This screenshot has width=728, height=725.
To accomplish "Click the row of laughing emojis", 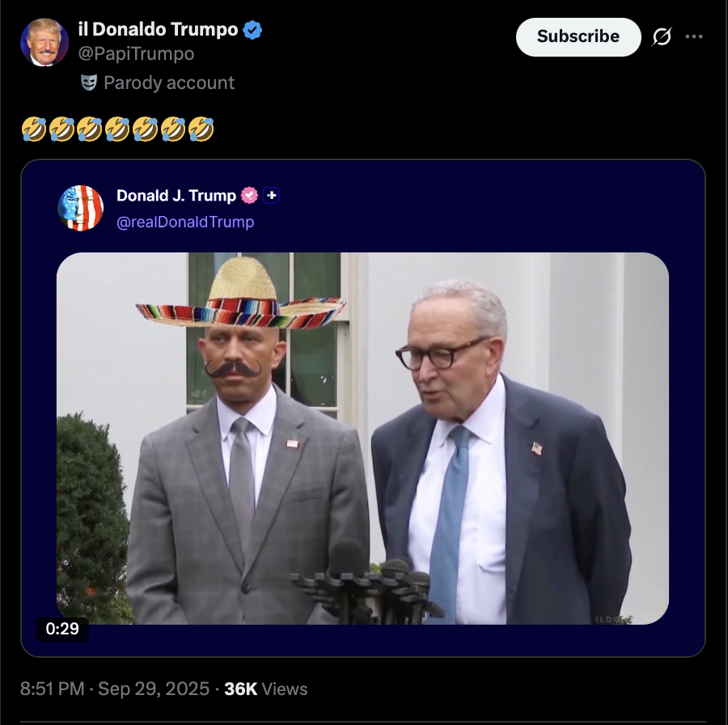I will pos(118,129).
